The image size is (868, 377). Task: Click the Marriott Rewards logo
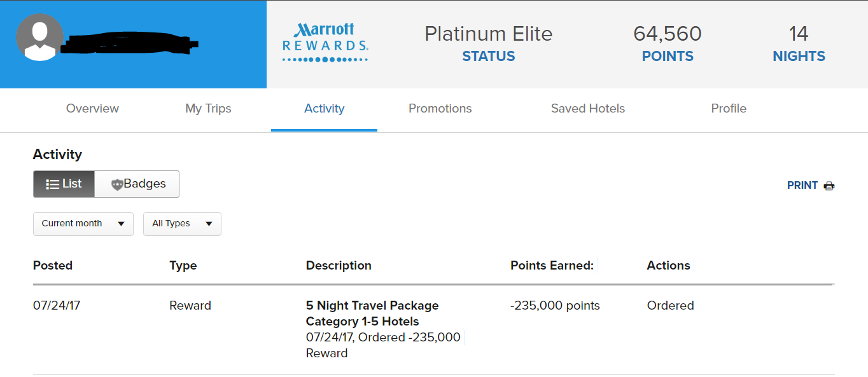(x=325, y=43)
